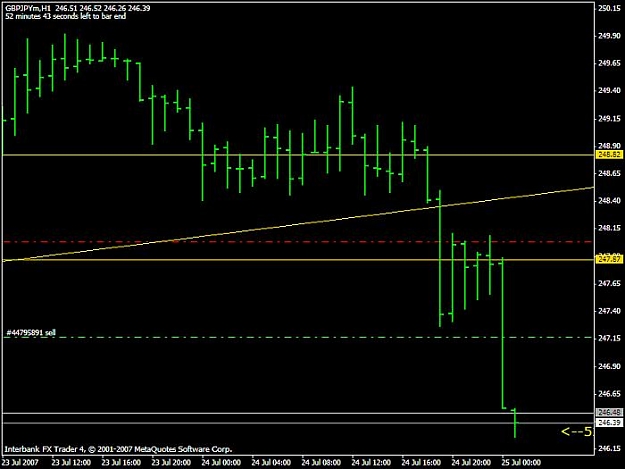The width and height of the screenshot is (625, 469).
Task: Click the 248.65 price axis label
Action: click(610, 173)
